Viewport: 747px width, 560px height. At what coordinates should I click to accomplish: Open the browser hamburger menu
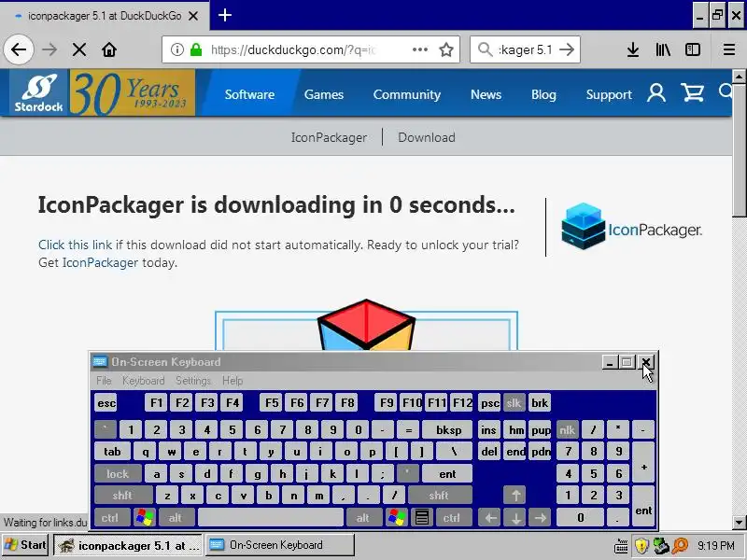click(x=729, y=49)
